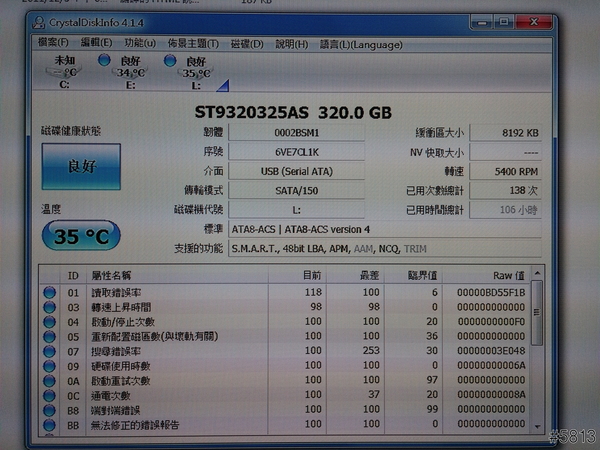Open the 磁碟(D) disk menu

[x=247, y=43]
